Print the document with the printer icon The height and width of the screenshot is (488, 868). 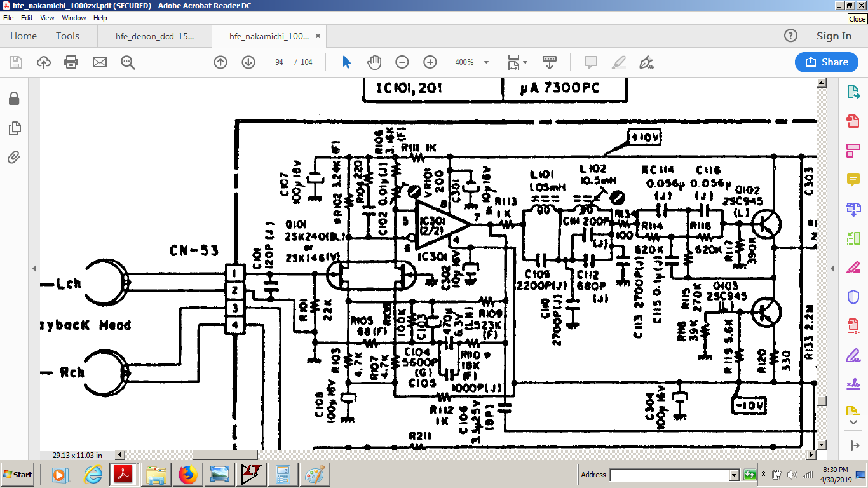pyautogui.click(x=71, y=62)
